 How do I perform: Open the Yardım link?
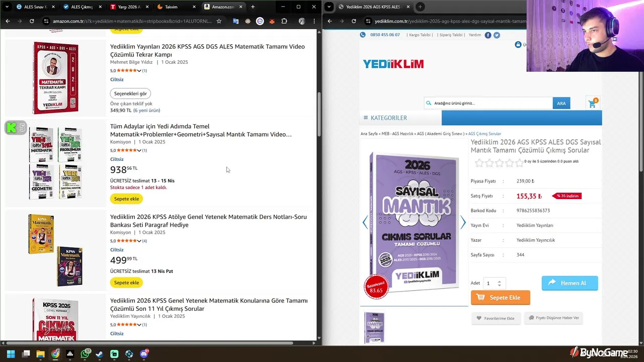pyautogui.click(x=475, y=35)
